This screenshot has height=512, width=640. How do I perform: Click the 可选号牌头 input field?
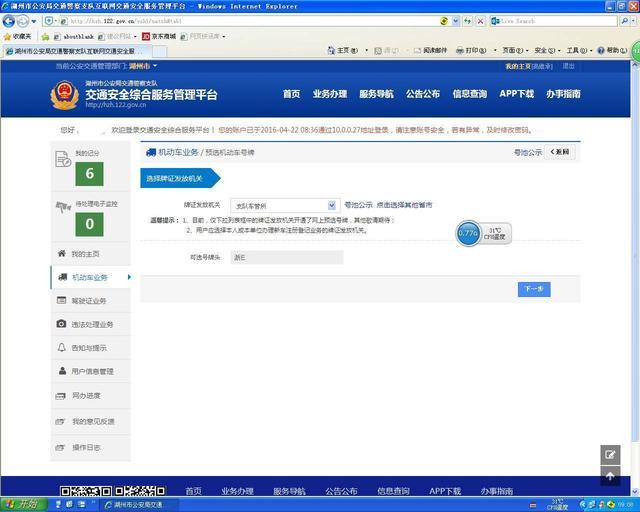tap(287, 258)
